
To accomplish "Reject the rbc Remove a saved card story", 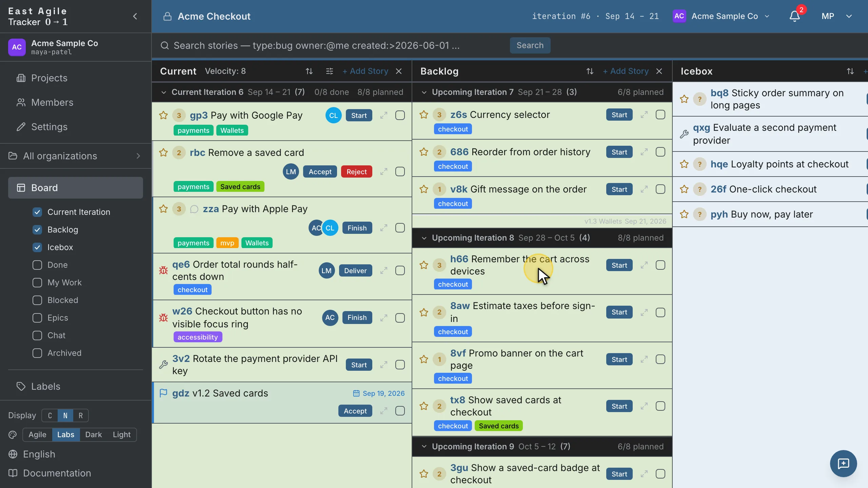I will [356, 171].
